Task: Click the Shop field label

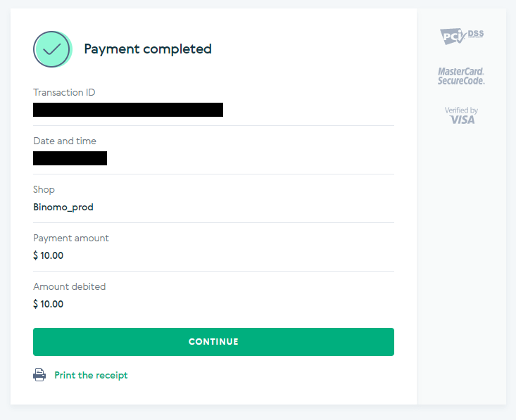Action: point(44,189)
